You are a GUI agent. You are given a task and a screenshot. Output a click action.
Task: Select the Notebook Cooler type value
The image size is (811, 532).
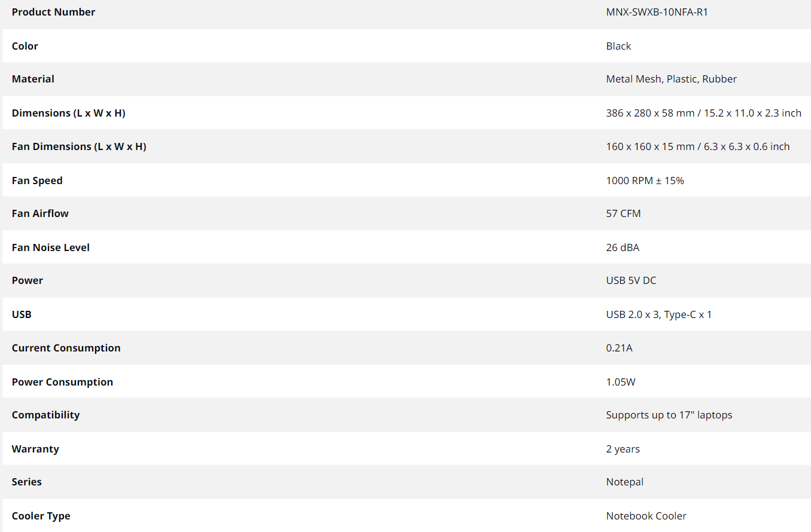[x=646, y=516]
